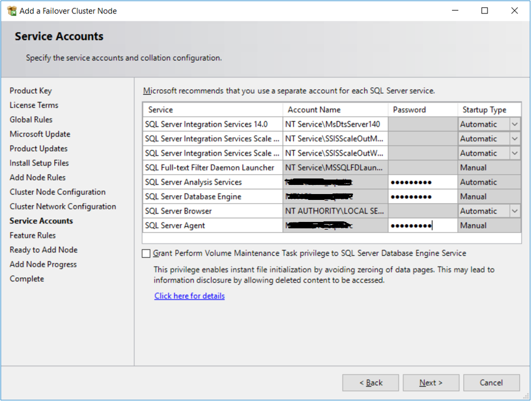Click redacted account name for Database Engine
This screenshot has width=532, height=402.
(x=335, y=197)
